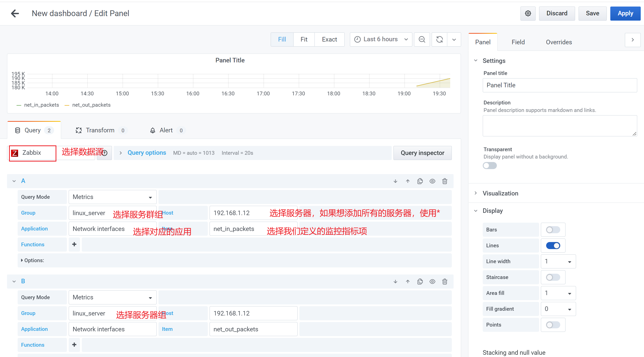Select the Query tab

[34, 130]
